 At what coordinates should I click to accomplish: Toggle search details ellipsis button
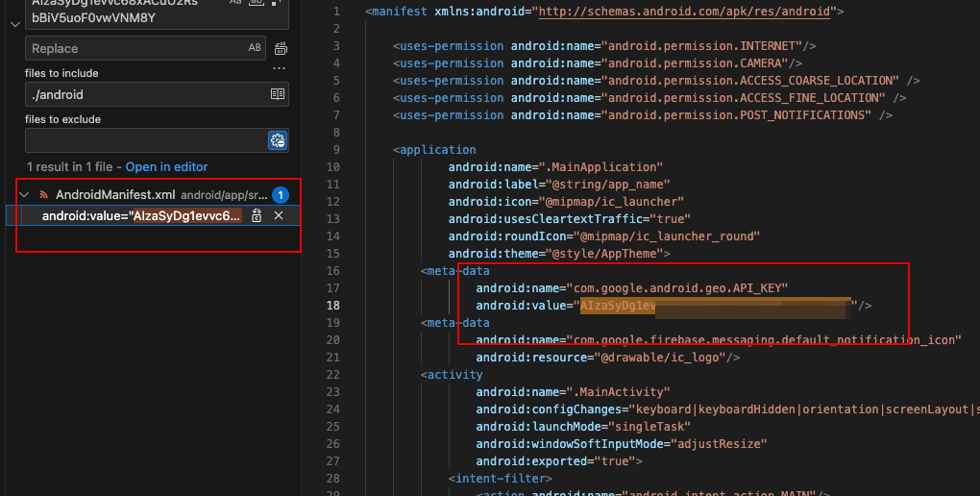click(x=279, y=68)
